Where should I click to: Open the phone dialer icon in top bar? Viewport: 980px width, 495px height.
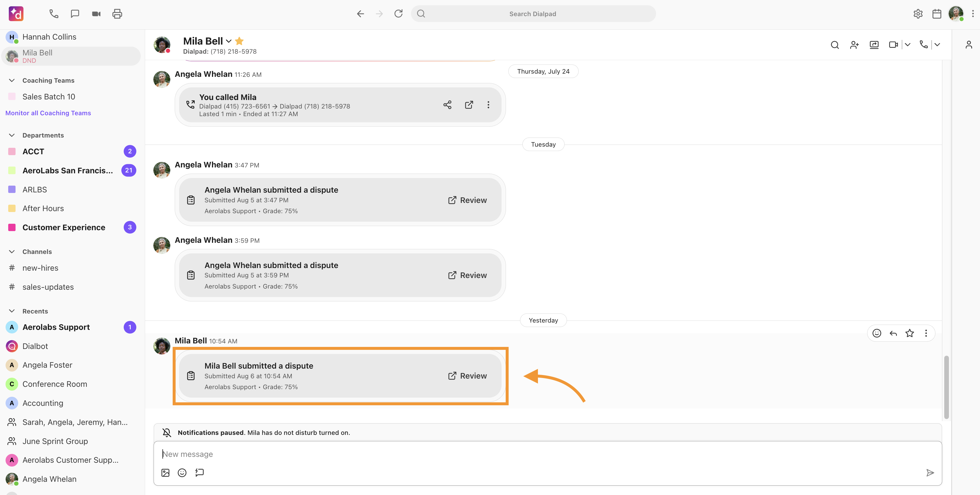pyautogui.click(x=54, y=14)
